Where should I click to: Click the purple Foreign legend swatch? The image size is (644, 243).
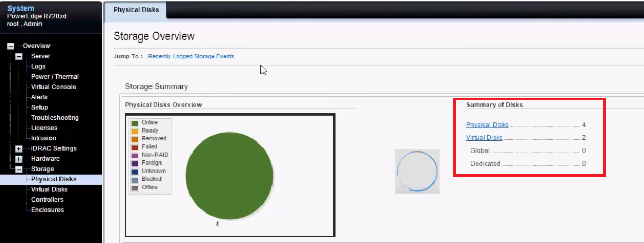tap(135, 164)
